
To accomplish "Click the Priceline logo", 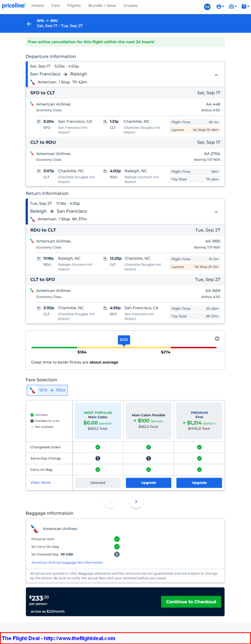I will coord(14,6).
